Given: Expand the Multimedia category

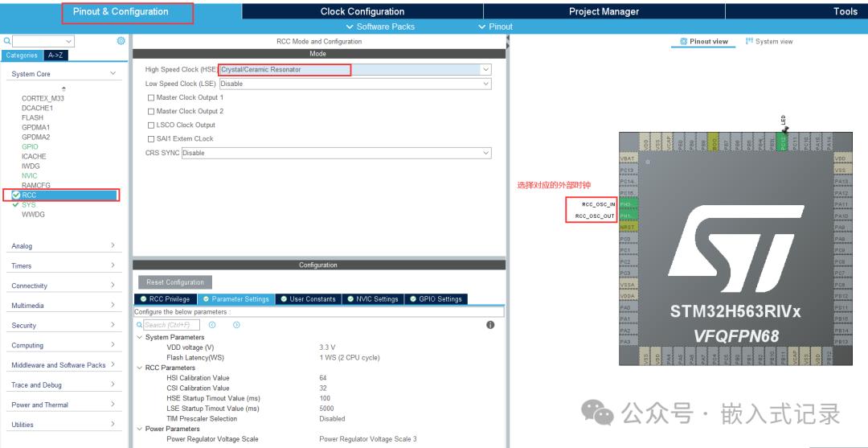Looking at the screenshot, I should tap(113, 305).
